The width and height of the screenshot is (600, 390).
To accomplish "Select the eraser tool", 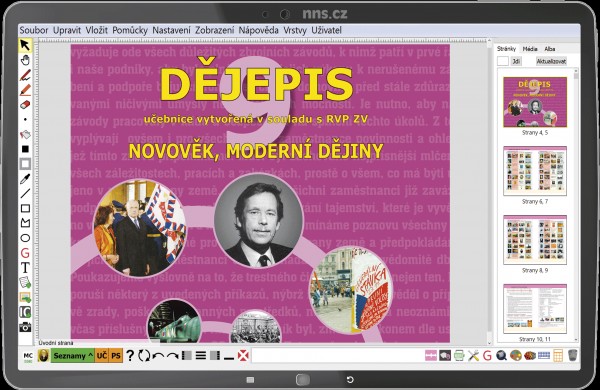I will [25, 104].
